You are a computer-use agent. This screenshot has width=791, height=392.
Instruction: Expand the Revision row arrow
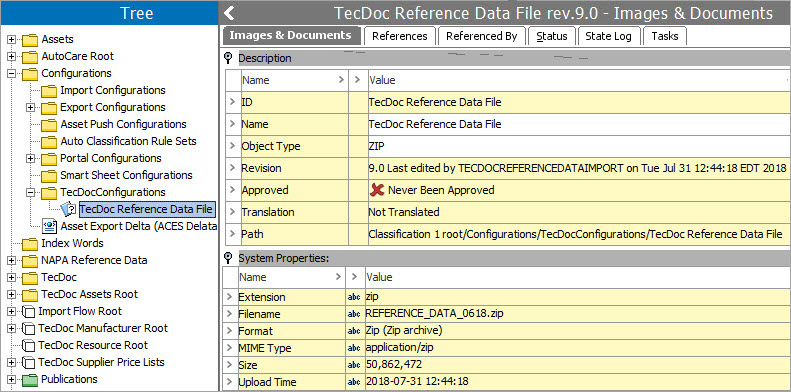pos(233,168)
